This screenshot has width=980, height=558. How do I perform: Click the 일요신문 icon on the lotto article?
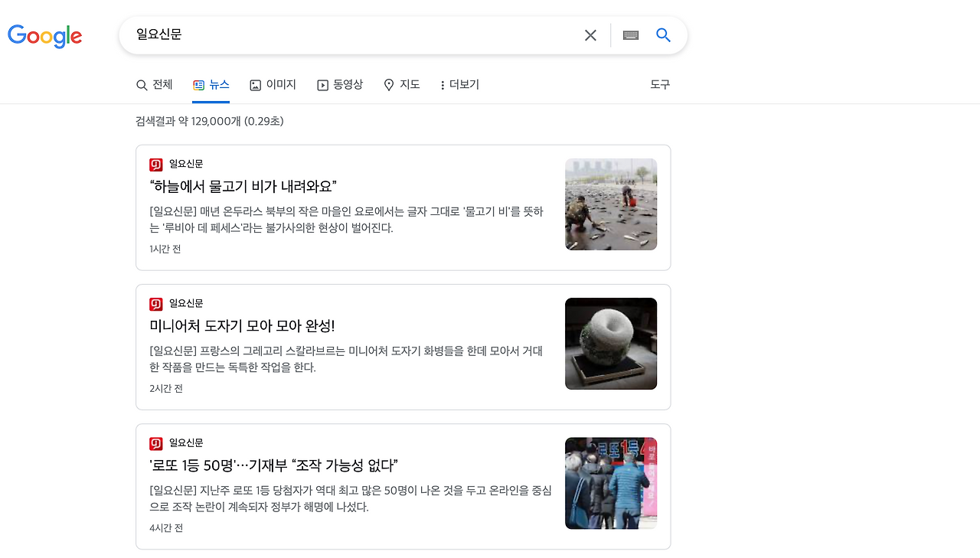coord(156,442)
